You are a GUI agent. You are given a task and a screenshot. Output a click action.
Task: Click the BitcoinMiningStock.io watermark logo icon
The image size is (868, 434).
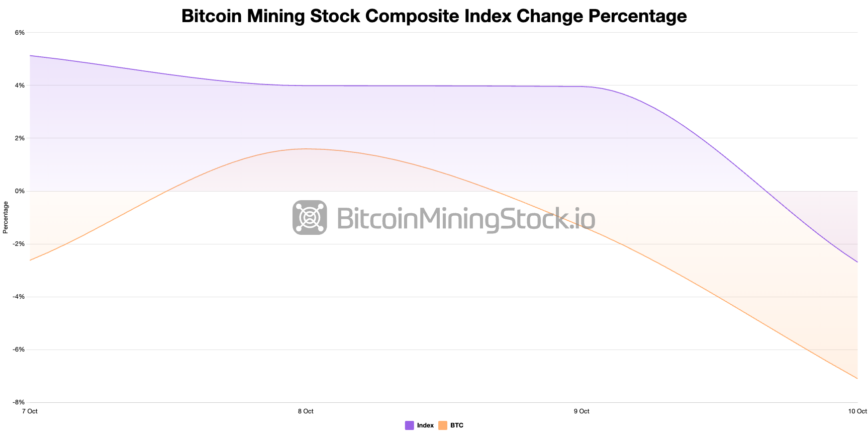[x=310, y=218]
